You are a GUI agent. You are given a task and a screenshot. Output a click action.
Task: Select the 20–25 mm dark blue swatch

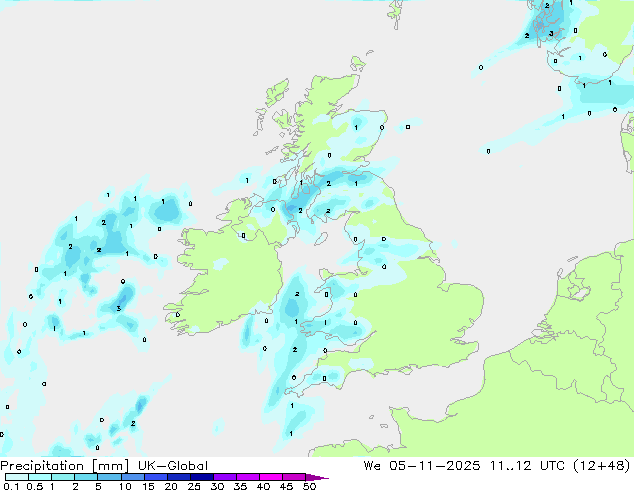pyautogui.click(x=178, y=477)
